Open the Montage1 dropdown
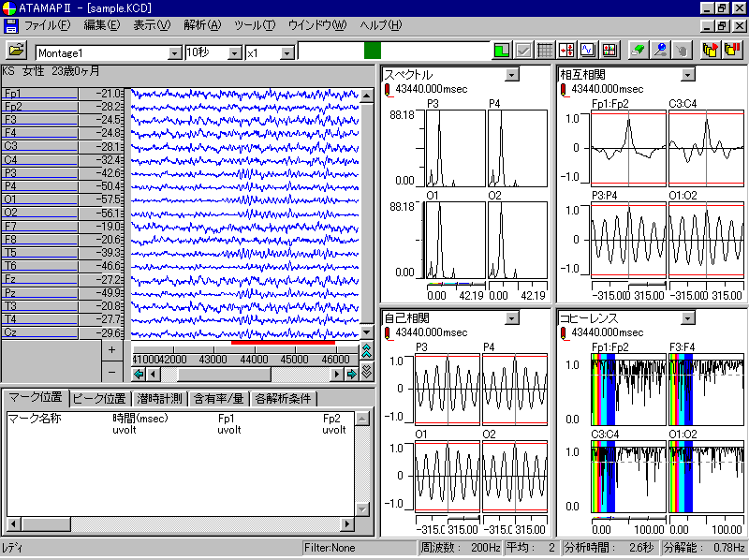This screenshot has width=749, height=560. (174, 53)
